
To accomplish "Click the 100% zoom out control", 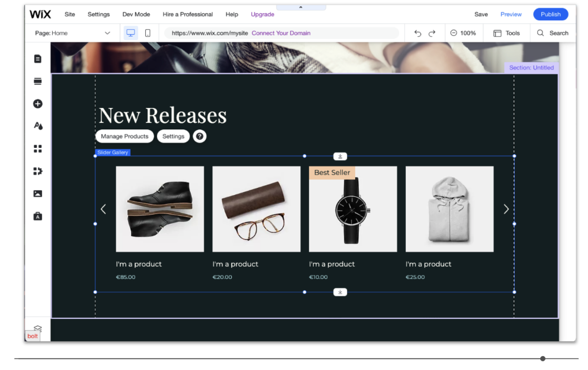I will [x=454, y=33].
